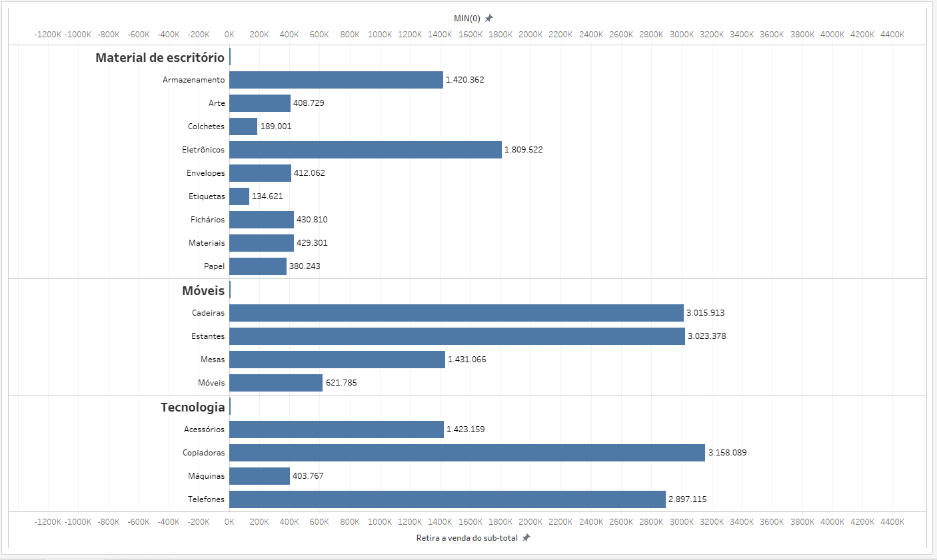Image resolution: width=937 pixels, height=560 pixels.
Task: Click the Acessórios row label
Action: [x=205, y=429]
